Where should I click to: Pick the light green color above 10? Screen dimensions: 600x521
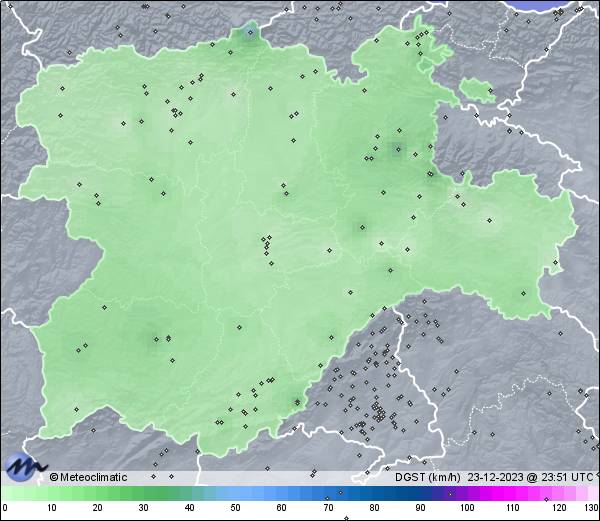[x=52, y=493]
